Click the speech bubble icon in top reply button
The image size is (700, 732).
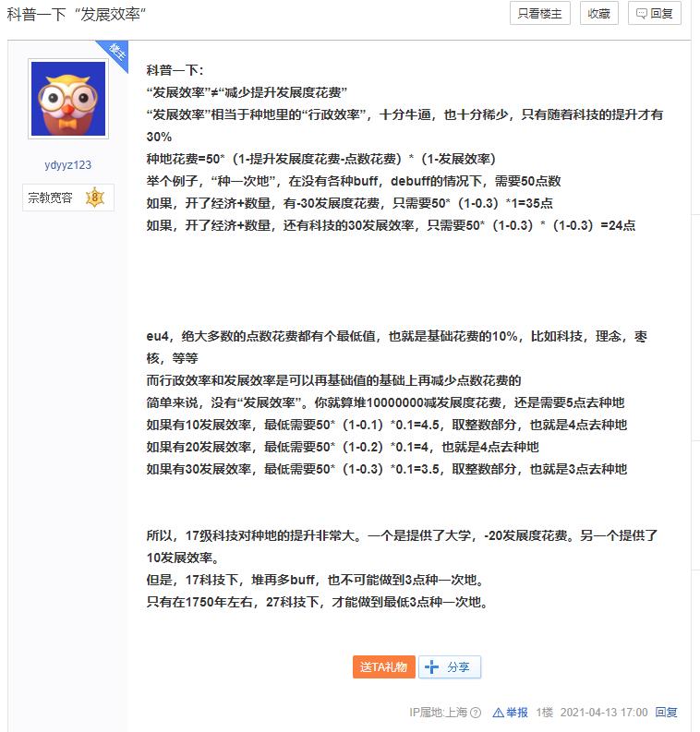642,14
